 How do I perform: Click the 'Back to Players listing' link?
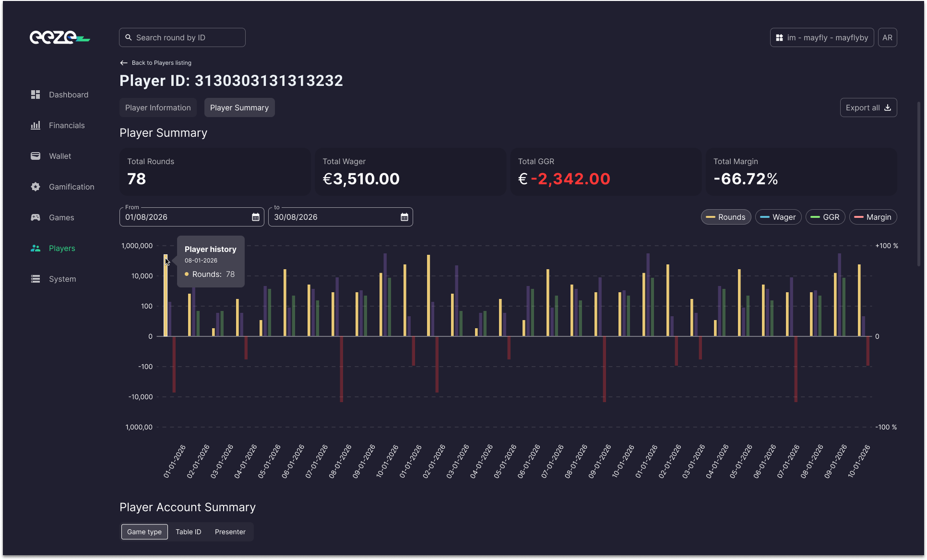click(155, 62)
